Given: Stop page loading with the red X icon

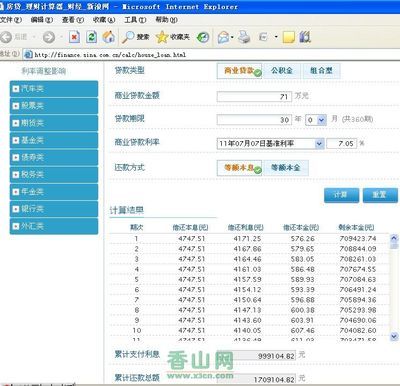Looking at the screenshot, I should [74, 37].
